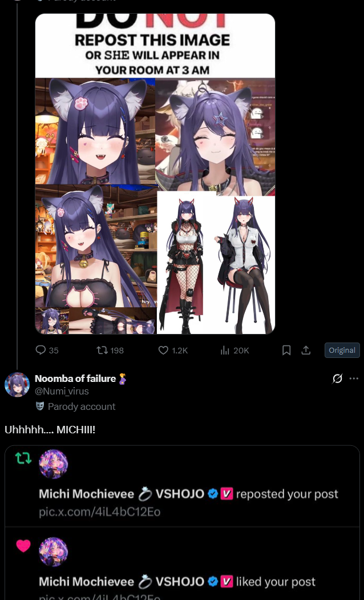This screenshot has height=600, width=364.
Task: Click the Parody account mask icon
Action: click(x=40, y=406)
